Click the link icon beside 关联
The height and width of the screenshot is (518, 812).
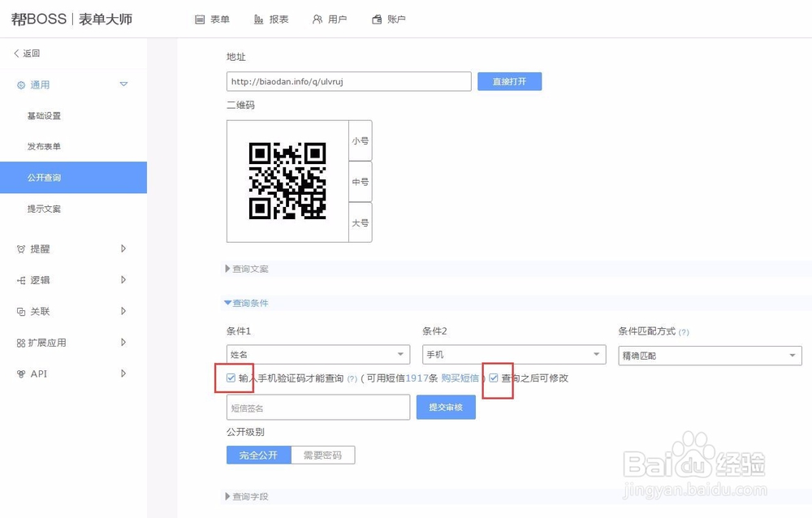click(21, 312)
